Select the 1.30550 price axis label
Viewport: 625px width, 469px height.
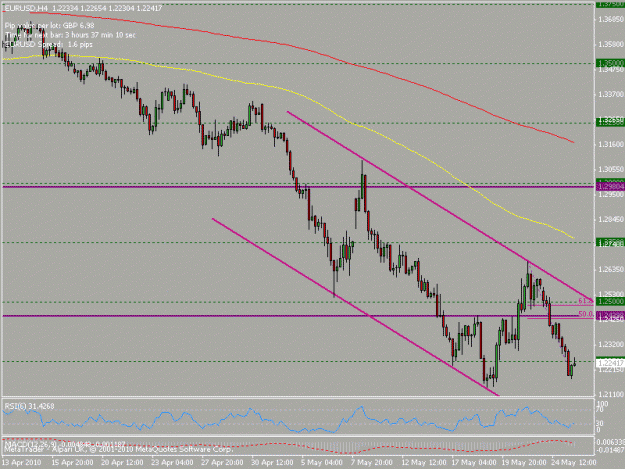coord(611,169)
